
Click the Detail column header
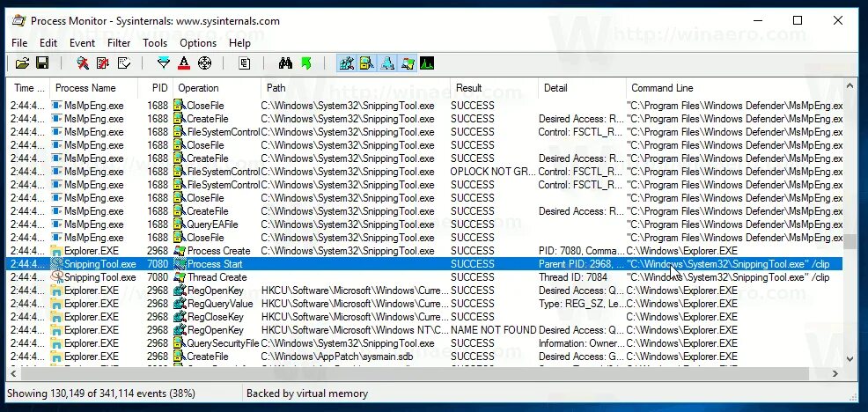coord(582,87)
